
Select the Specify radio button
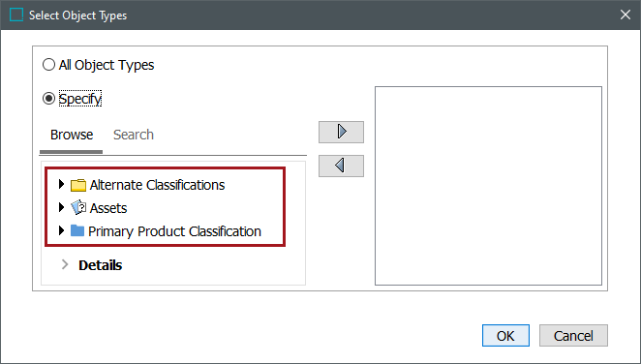(x=48, y=99)
